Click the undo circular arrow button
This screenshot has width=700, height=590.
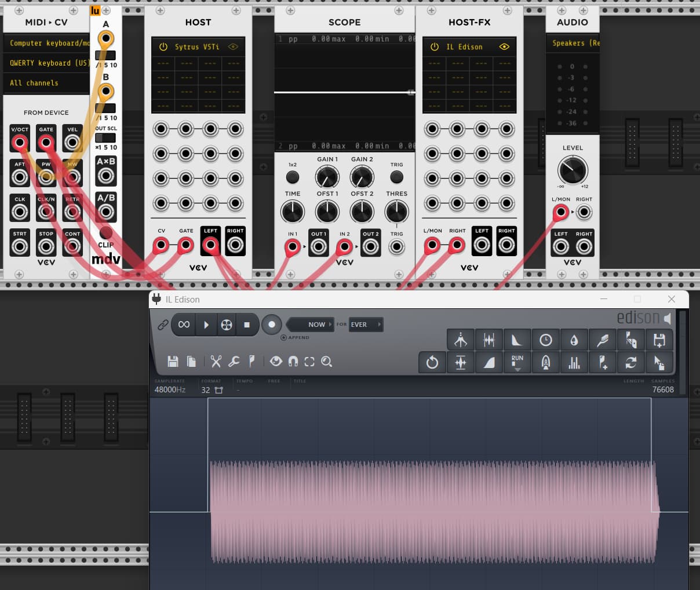[432, 363]
